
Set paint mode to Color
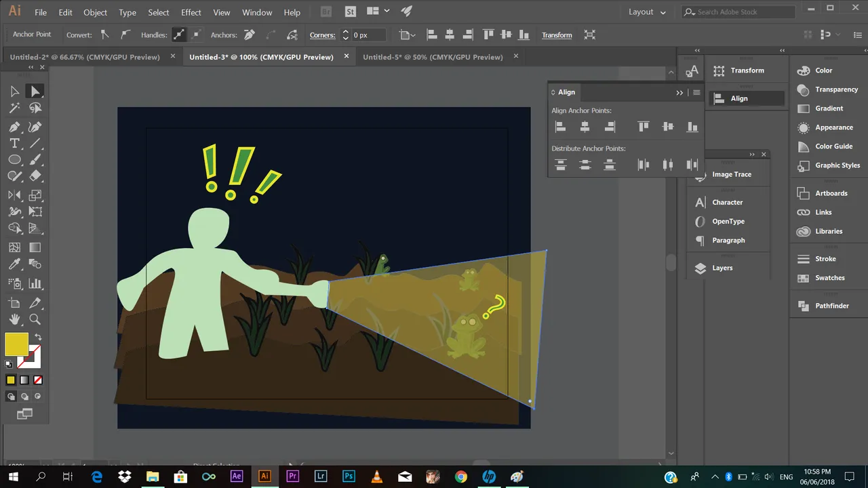(11, 380)
